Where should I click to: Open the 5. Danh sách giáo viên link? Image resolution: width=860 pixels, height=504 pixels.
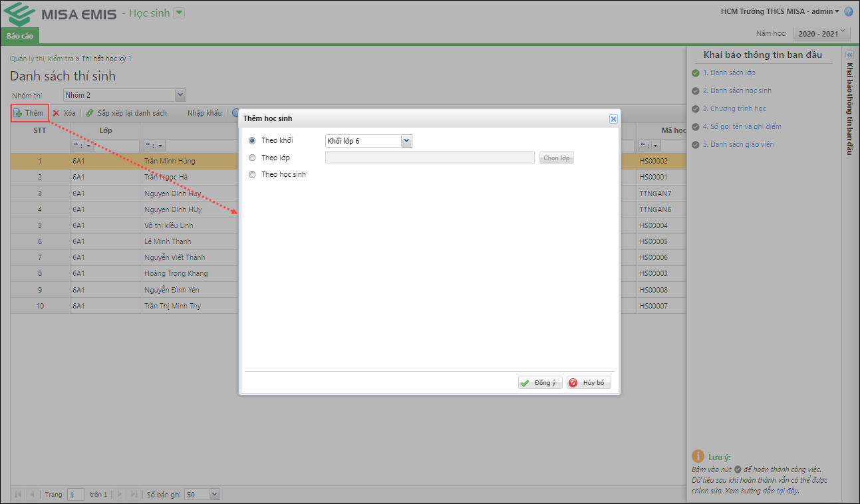(x=738, y=145)
